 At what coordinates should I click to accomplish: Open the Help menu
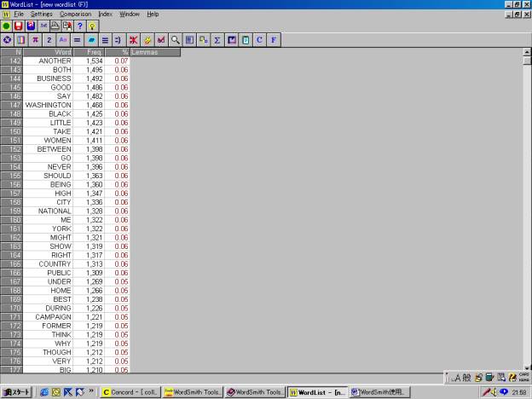coord(153,14)
